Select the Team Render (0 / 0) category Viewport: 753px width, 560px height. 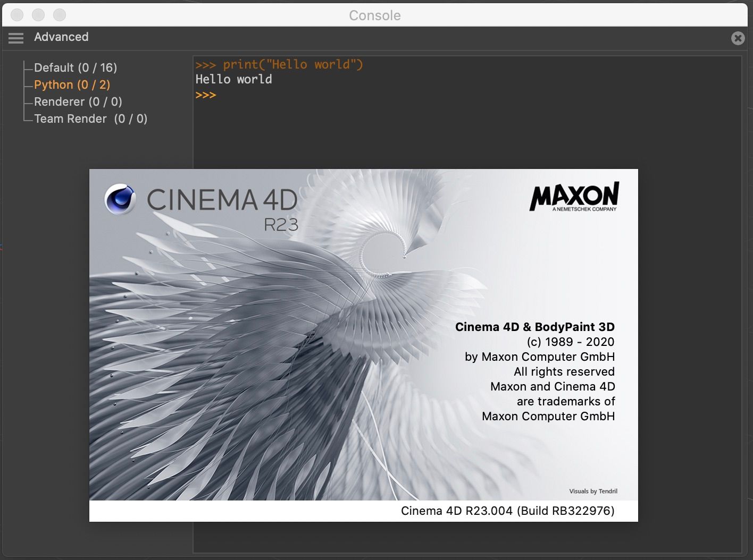point(90,118)
